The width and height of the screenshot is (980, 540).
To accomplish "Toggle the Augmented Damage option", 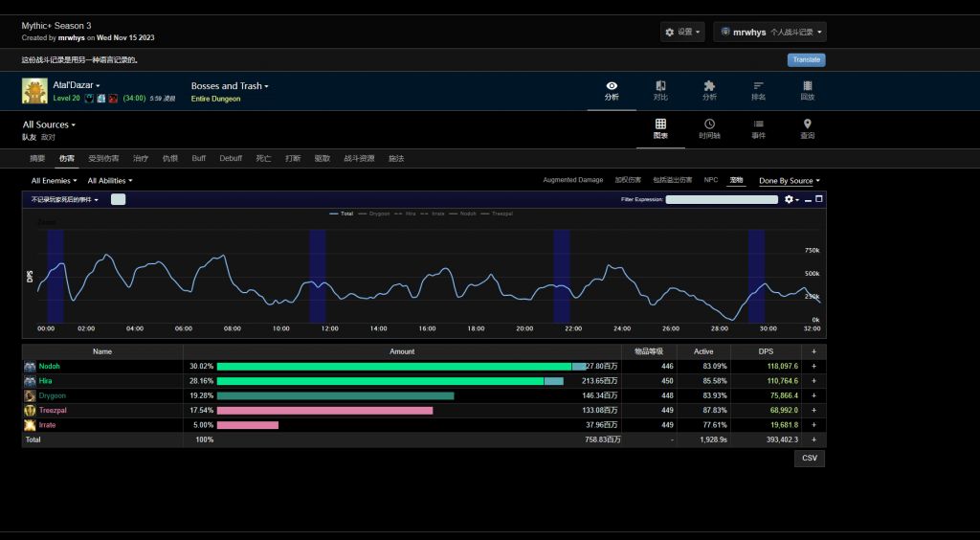I will (x=572, y=180).
